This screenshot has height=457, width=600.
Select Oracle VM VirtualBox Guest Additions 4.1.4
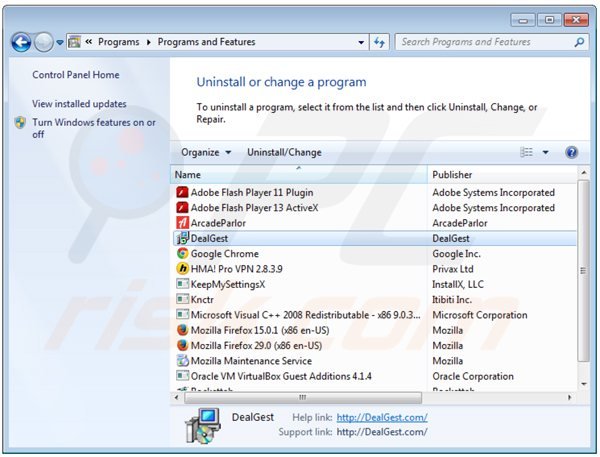(x=281, y=376)
